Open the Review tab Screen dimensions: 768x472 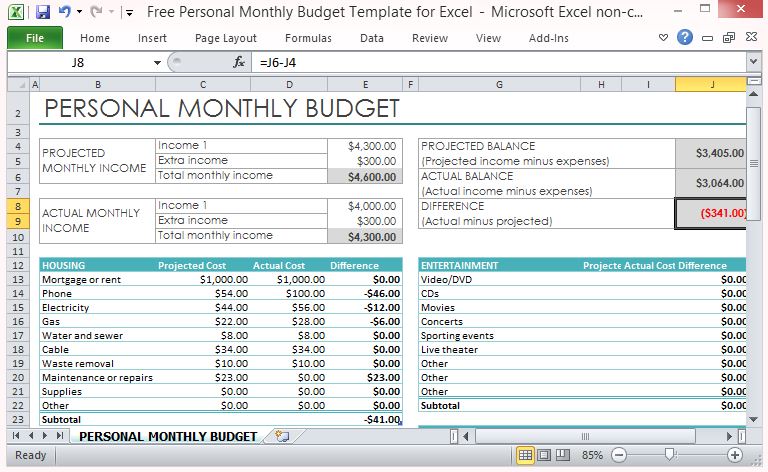click(x=430, y=38)
